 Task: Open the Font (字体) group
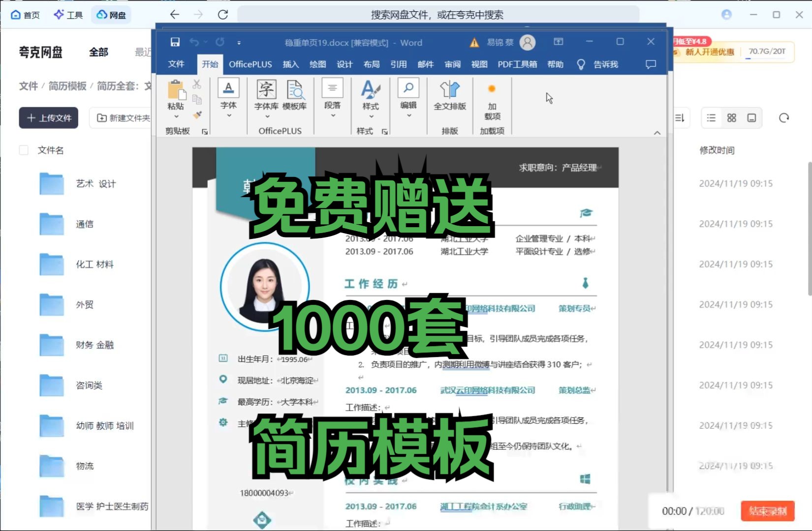[228, 97]
